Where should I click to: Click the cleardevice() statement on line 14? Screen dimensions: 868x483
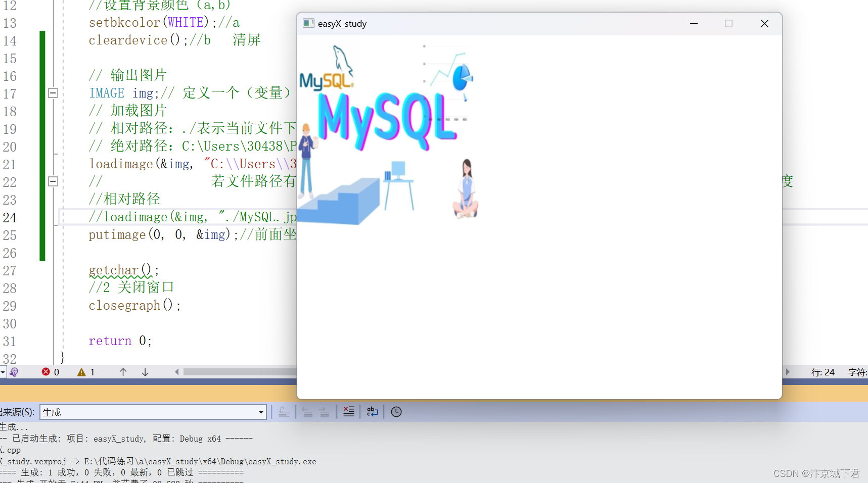[x=138, y=40]
